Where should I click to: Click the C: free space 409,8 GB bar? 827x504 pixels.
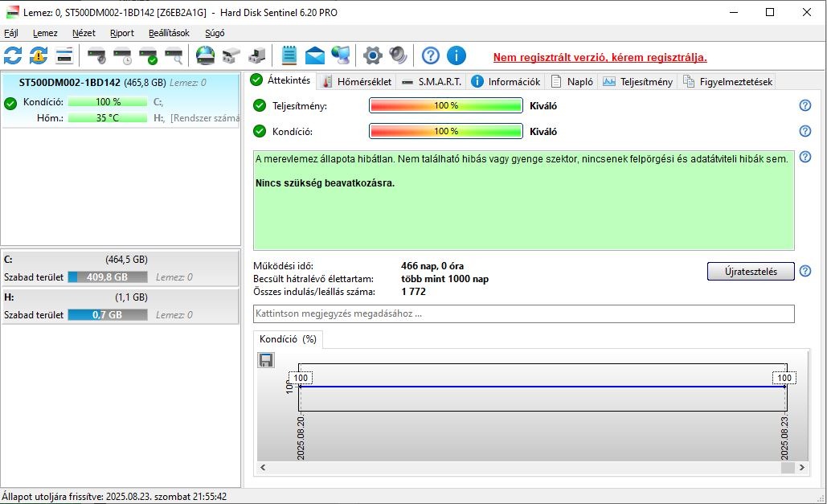pos(108,277)
